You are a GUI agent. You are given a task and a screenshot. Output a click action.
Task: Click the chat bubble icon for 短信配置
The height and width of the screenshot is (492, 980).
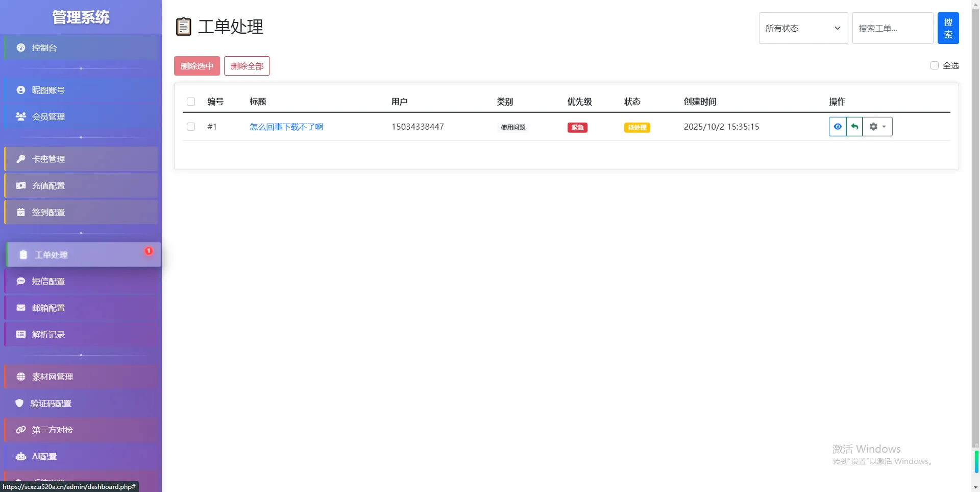[21, 281]
